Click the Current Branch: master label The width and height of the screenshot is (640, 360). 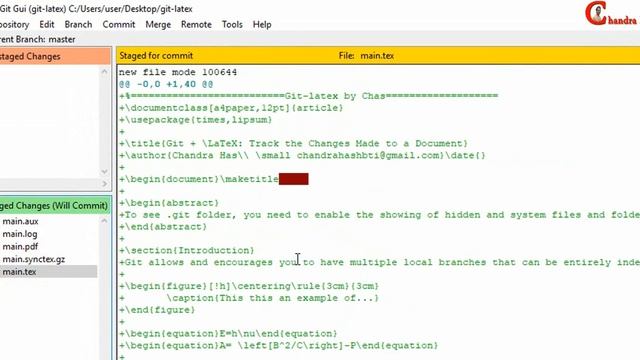pyautogui.click(x=38, y=40)
